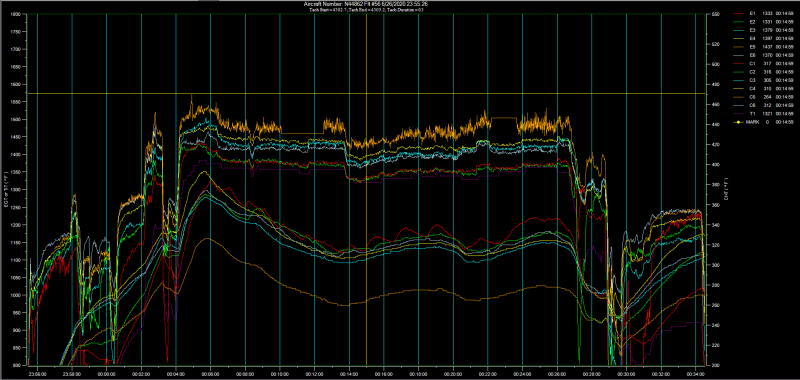Click the C6 legend label
Viewport: 800px width, 380px height.
[x=752, y=105]
